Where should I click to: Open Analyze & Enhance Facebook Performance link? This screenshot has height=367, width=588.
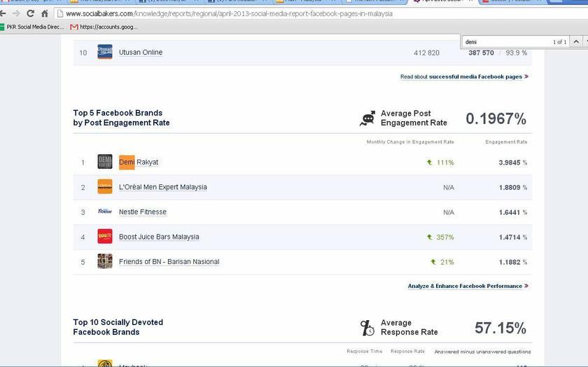point(468,286)
